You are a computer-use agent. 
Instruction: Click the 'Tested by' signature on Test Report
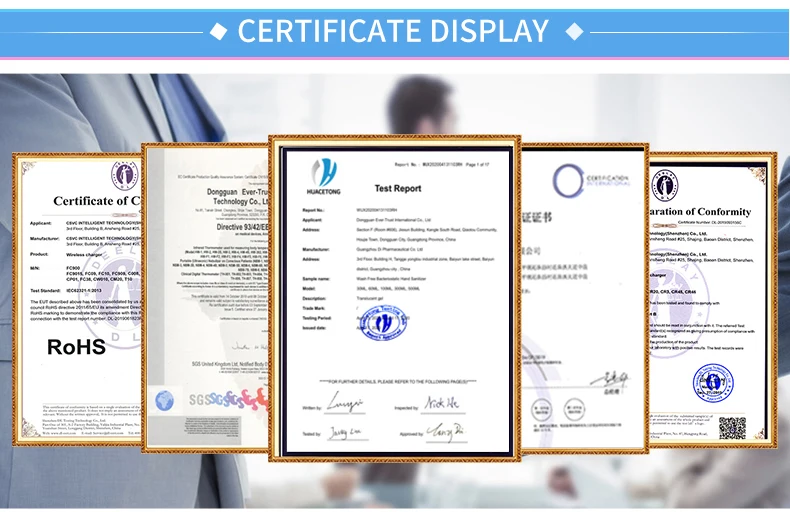pyautogui.click(x=346, y=433)
